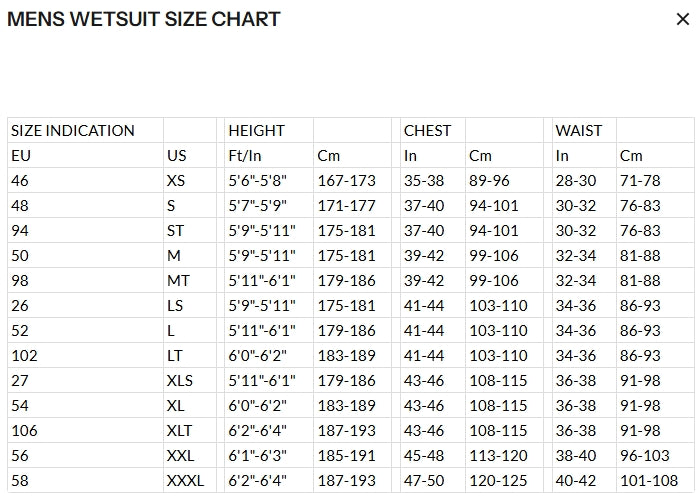699x500 pixels.
Task: Close the size chart with the X icon
Action: [x=683, y=19]
